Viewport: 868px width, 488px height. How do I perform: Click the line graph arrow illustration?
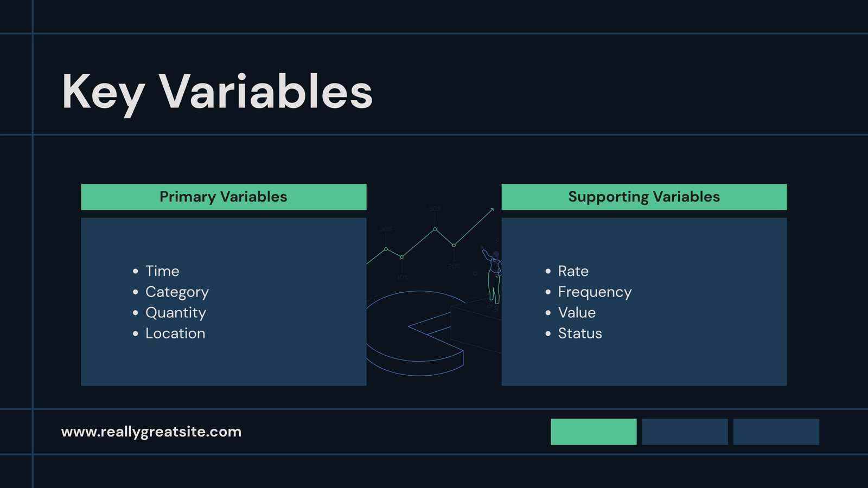click(430, 236)
